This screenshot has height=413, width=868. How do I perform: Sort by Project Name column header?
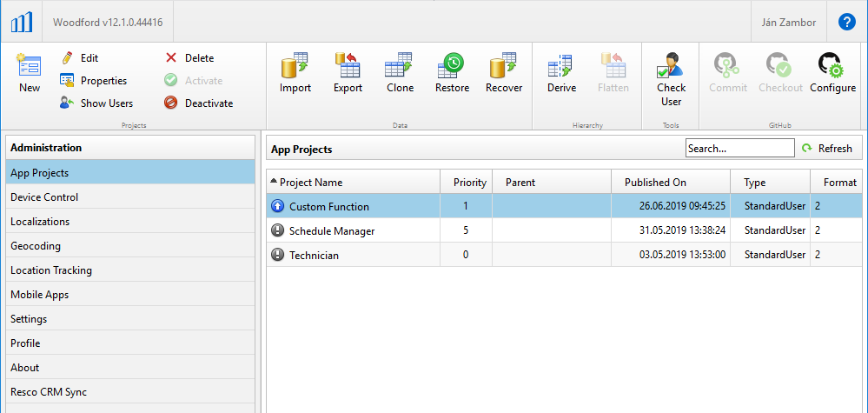tap(311, 183)
